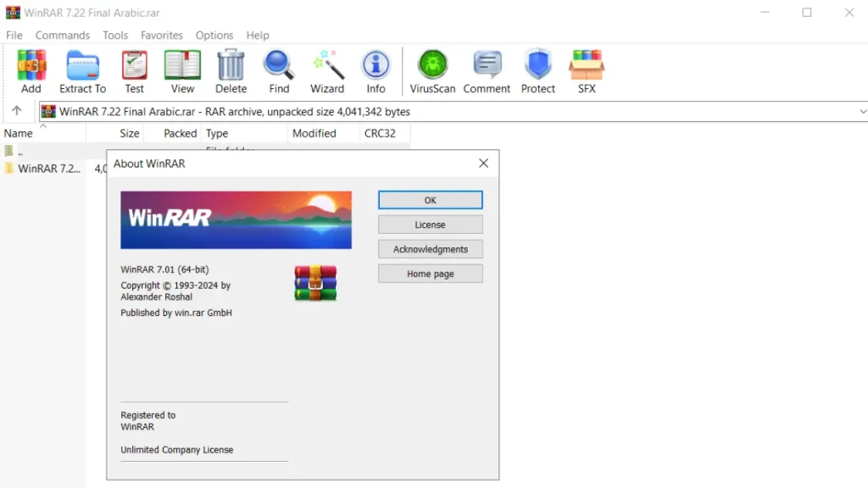This screenshot has height=488, width=868.
Task: Click 'WinRAR 7.01 (64-bit)' version text
Action: point(165,269)
